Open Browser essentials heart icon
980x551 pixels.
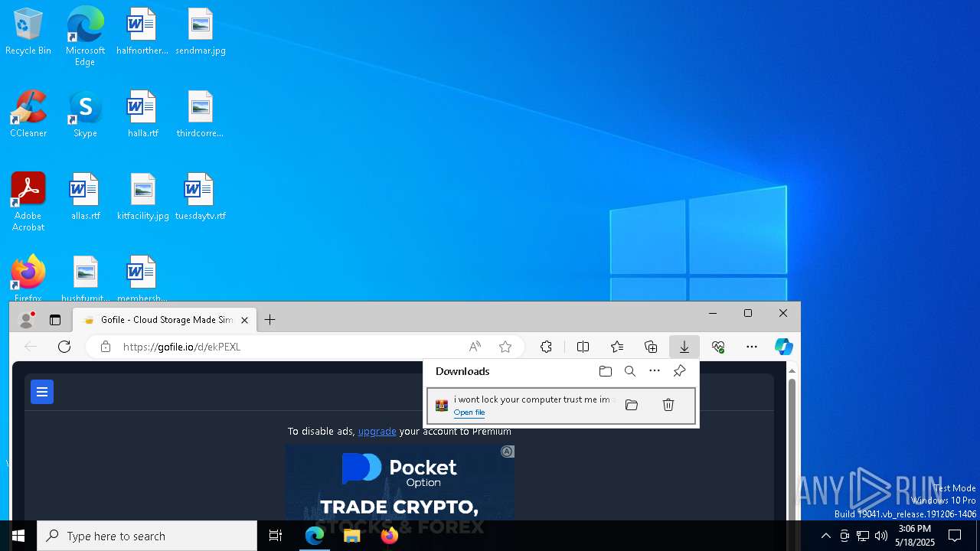click(x=718, y=347)
